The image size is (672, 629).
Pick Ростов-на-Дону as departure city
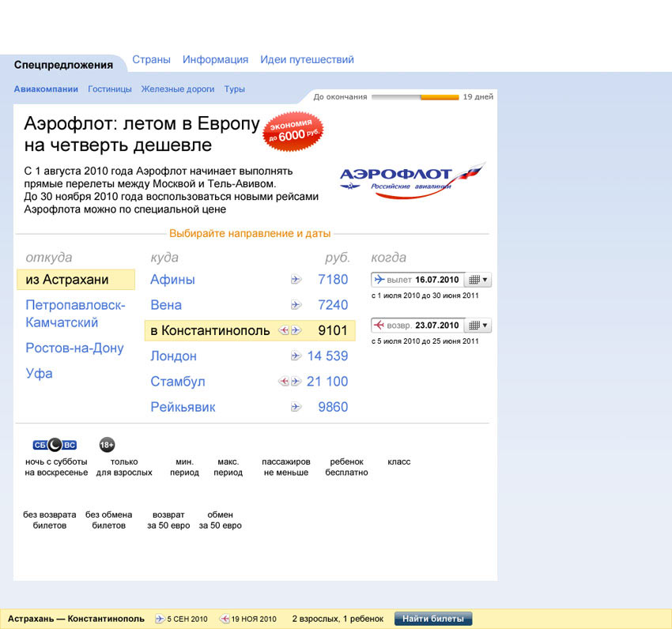click(74, 348)
